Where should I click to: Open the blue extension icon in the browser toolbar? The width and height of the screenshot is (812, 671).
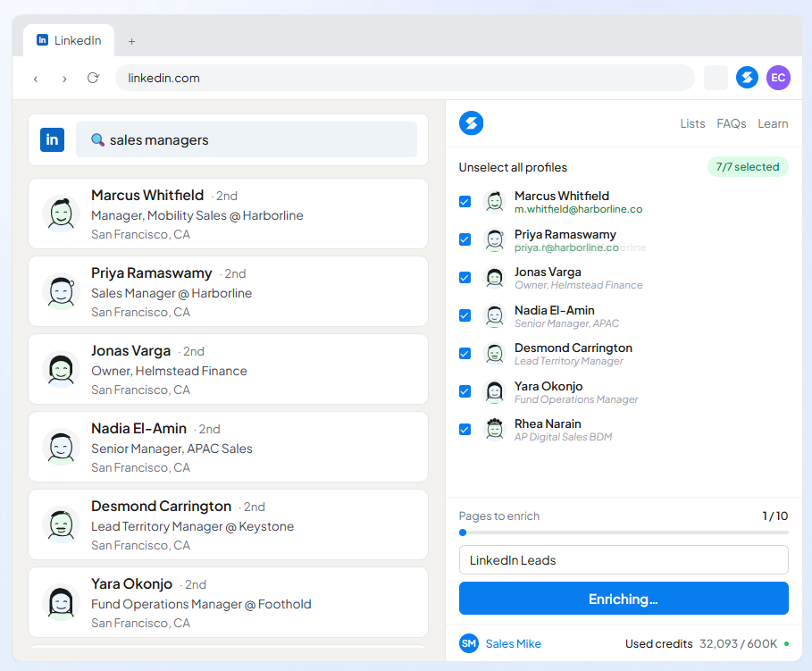click(x=747, y=78)
